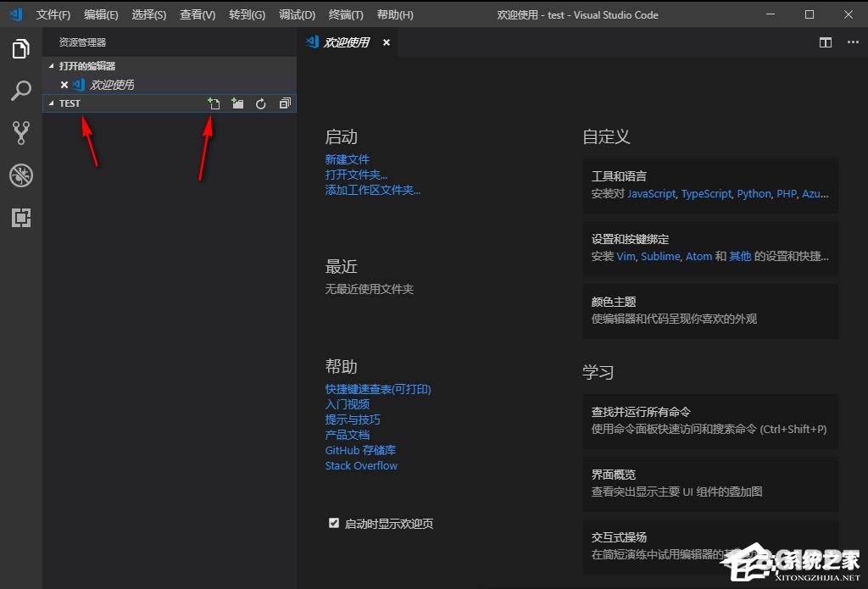Open the 调试(D) menu
Viewport: 868px width, 589px height.
tap(298, 15)
